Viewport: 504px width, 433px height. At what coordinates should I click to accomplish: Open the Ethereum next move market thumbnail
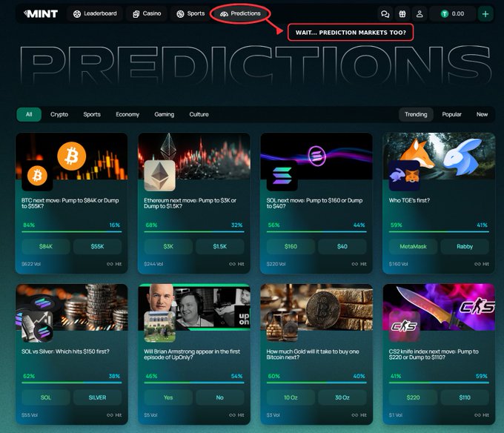point(194,156)
